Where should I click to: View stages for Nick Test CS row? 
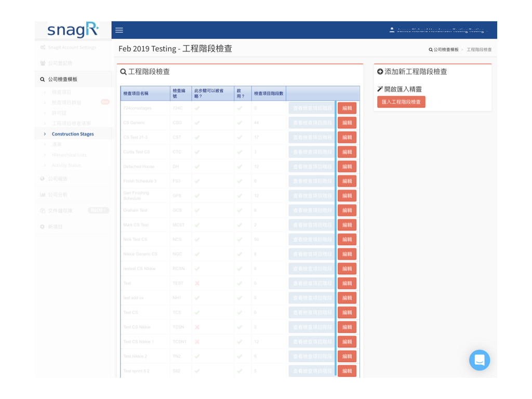[x=312, y=240]
